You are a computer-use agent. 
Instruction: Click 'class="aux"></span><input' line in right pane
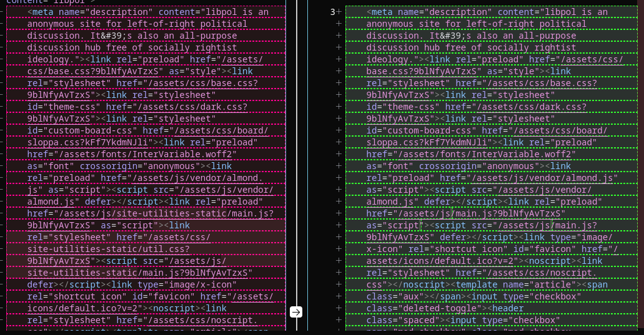(474, 296)
